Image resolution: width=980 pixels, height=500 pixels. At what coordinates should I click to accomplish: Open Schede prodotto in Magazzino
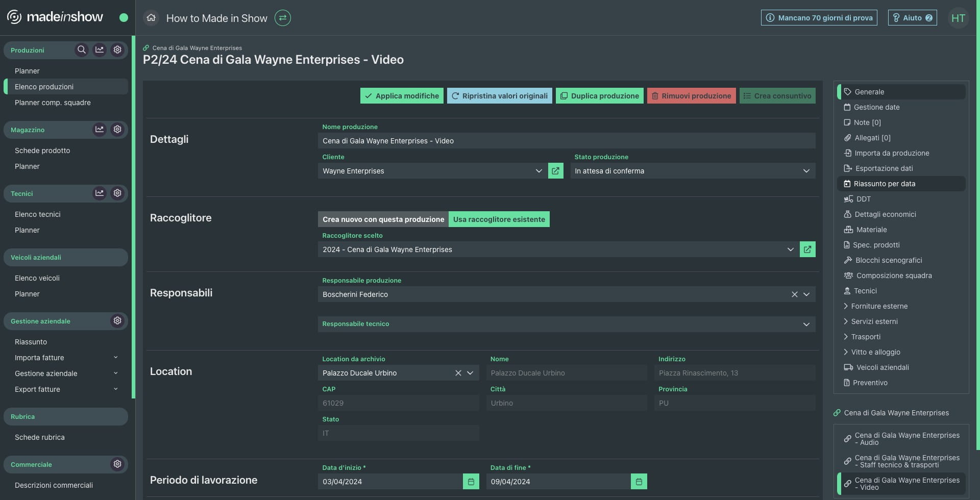(66, 151)
